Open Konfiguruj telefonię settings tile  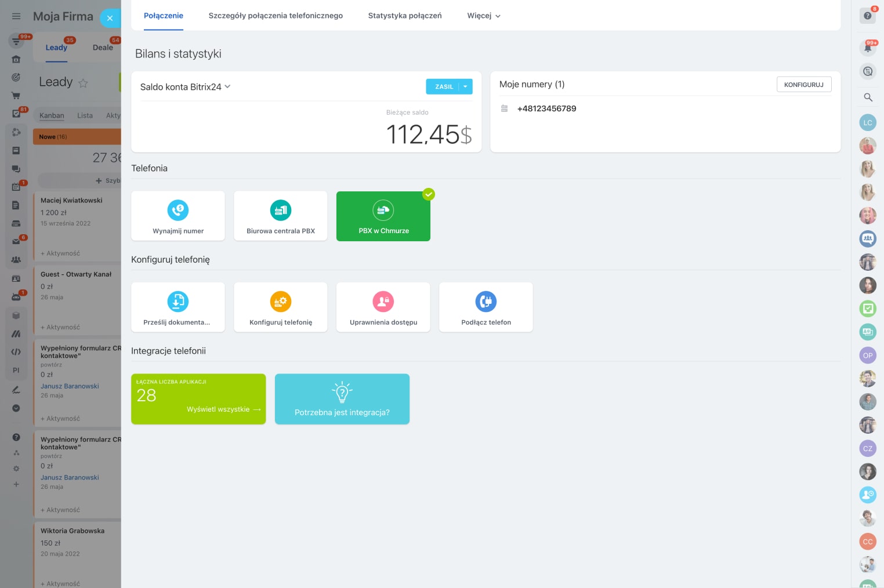[x=281, y=307]
